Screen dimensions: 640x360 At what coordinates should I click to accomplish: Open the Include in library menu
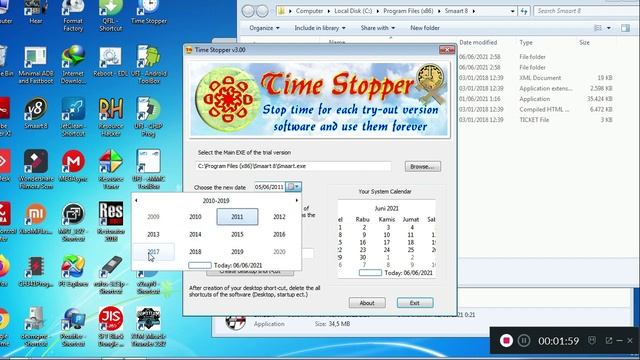(320, 28)
